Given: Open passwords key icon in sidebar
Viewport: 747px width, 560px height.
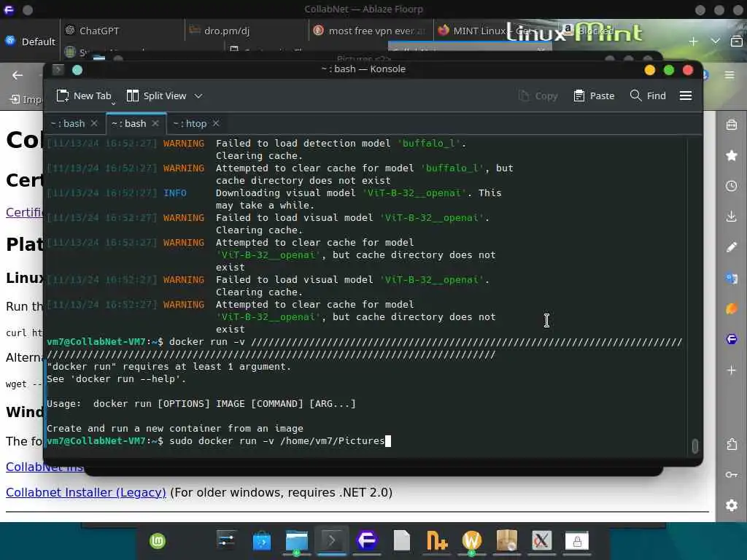Looking at the screenshot, I should (731, 475).
